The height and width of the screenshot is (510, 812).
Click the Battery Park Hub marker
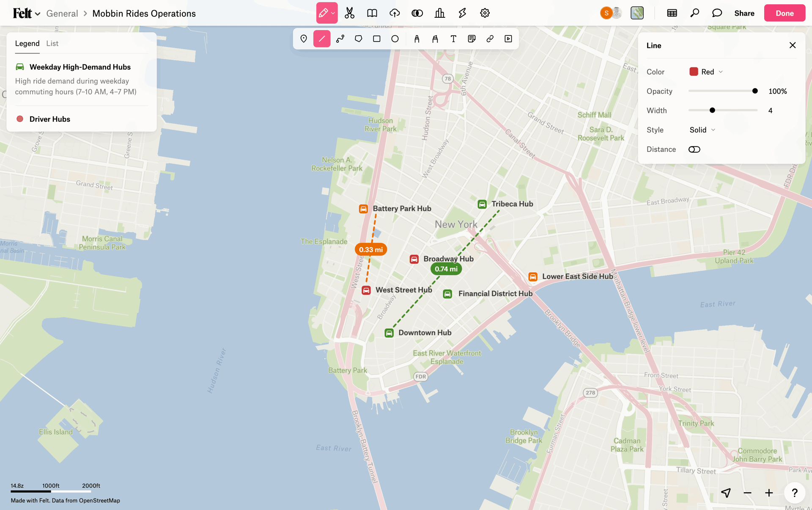pos(363,209)
